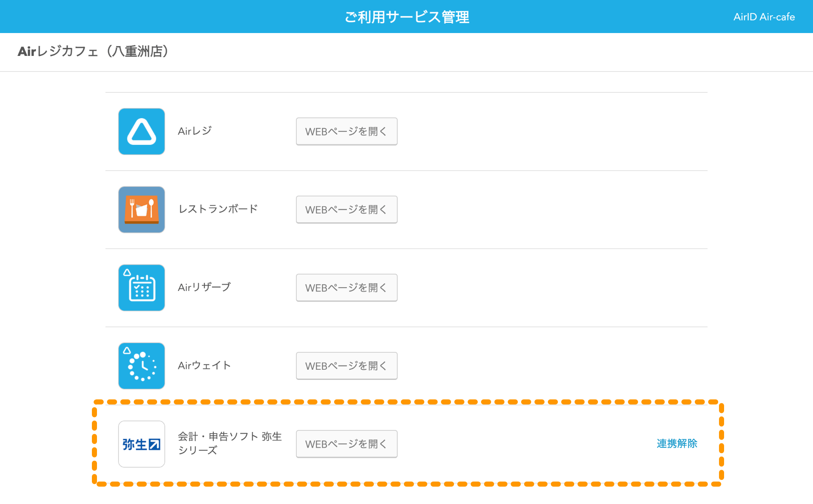813x504 pixels.
Task: Open the WEB page for 弥生シリーズ
Action: (x=346, y=444)
